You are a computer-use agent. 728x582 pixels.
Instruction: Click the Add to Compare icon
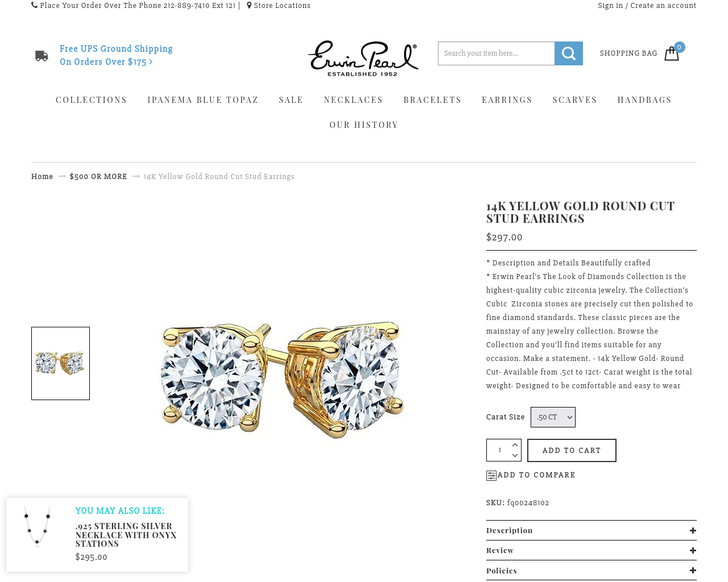click(x=491, y=476)
